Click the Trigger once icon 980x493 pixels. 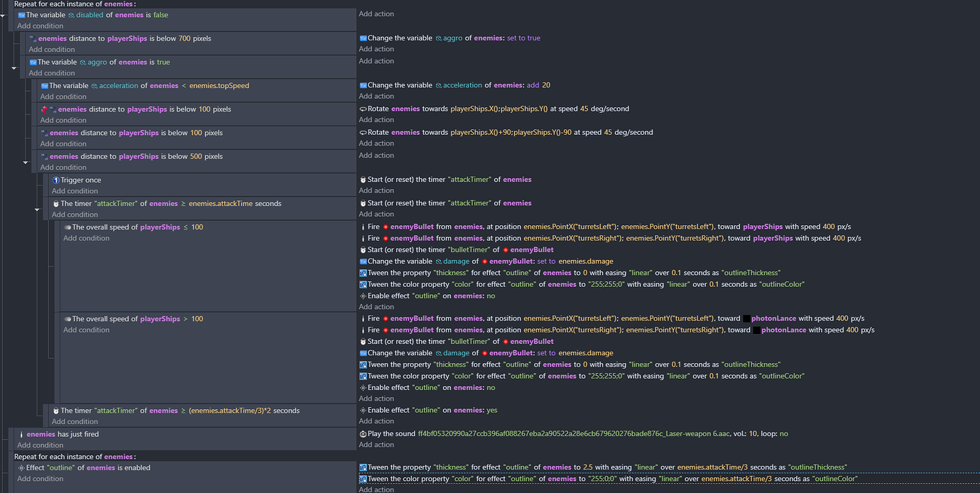tap(56, 180)
